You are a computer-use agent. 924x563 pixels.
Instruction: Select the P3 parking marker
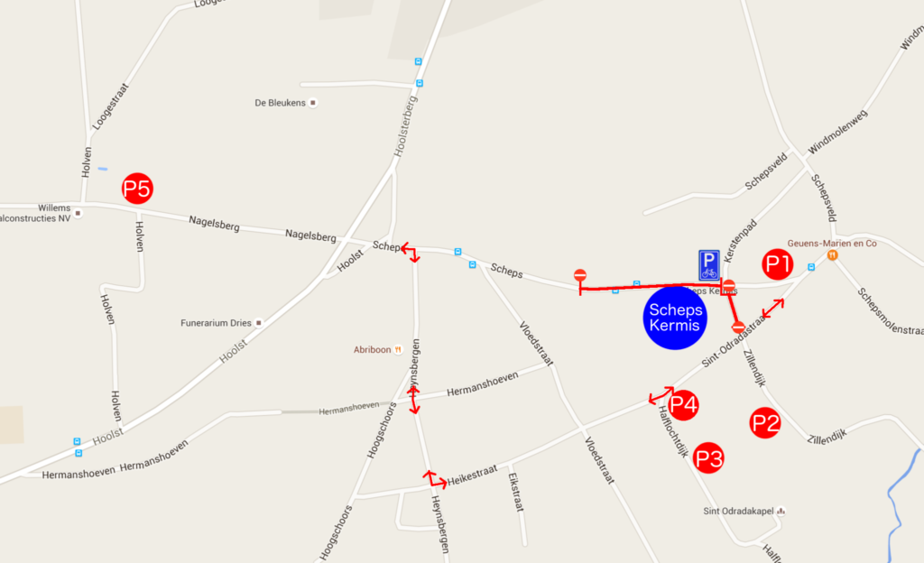pyautogui.click(x=708, y=458)
